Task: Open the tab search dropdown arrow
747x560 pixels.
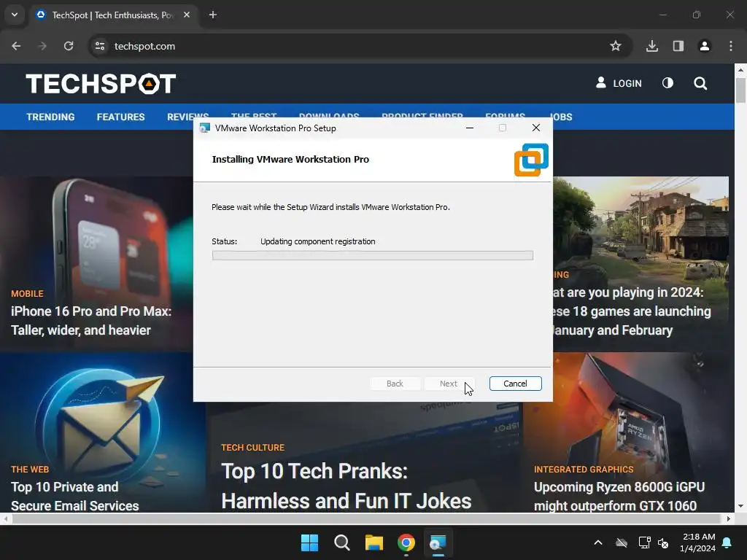Action: [x=15, y=15]
